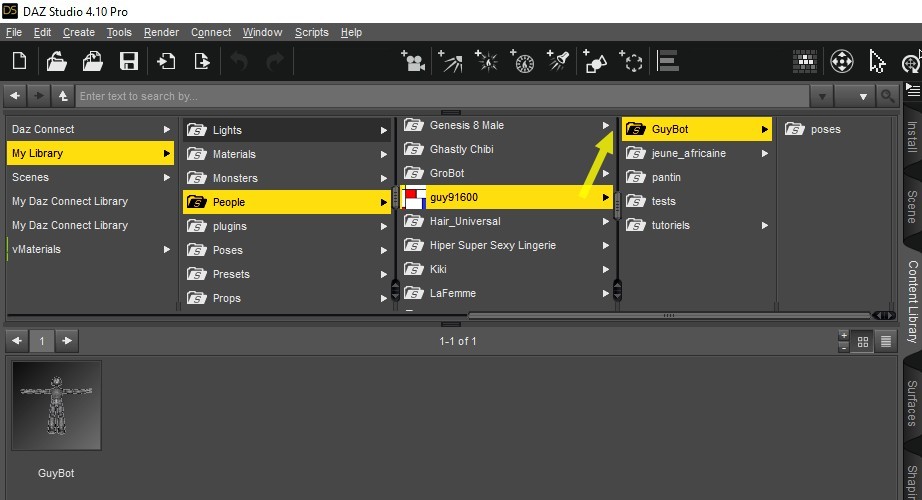922x500 pixels.
Task: Create a new linear point light
Action: [x=522, y=61]
